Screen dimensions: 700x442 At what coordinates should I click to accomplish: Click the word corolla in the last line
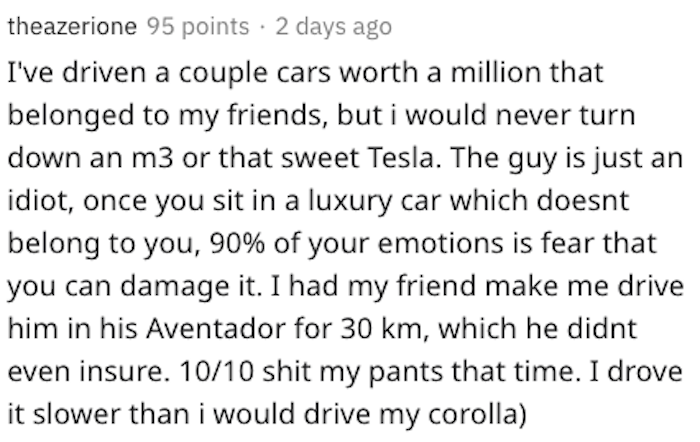pos(473,413)
